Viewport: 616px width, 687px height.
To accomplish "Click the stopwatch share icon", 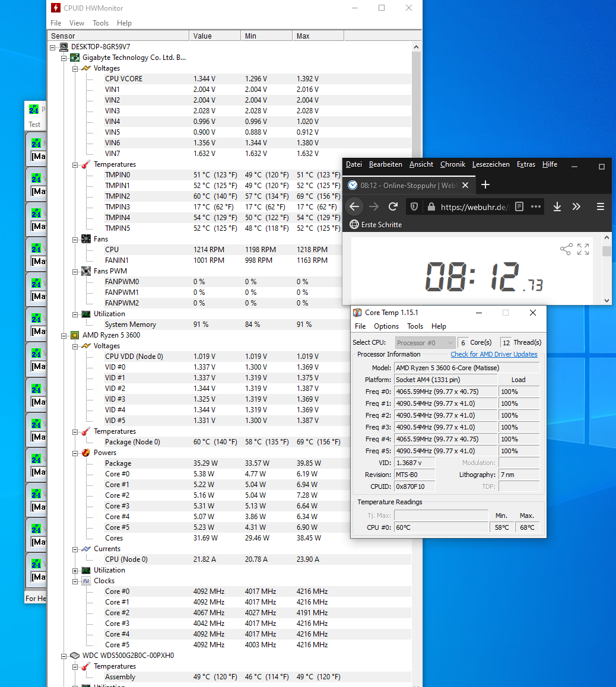I will point(566,249).
